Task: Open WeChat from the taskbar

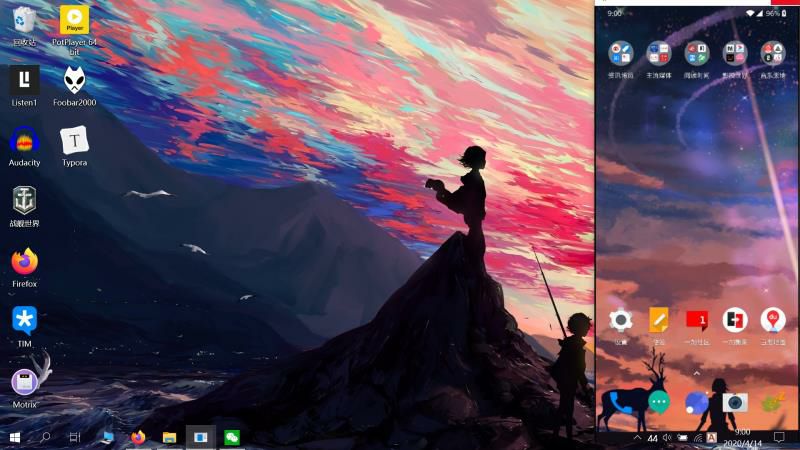Action: coord(231,437)
